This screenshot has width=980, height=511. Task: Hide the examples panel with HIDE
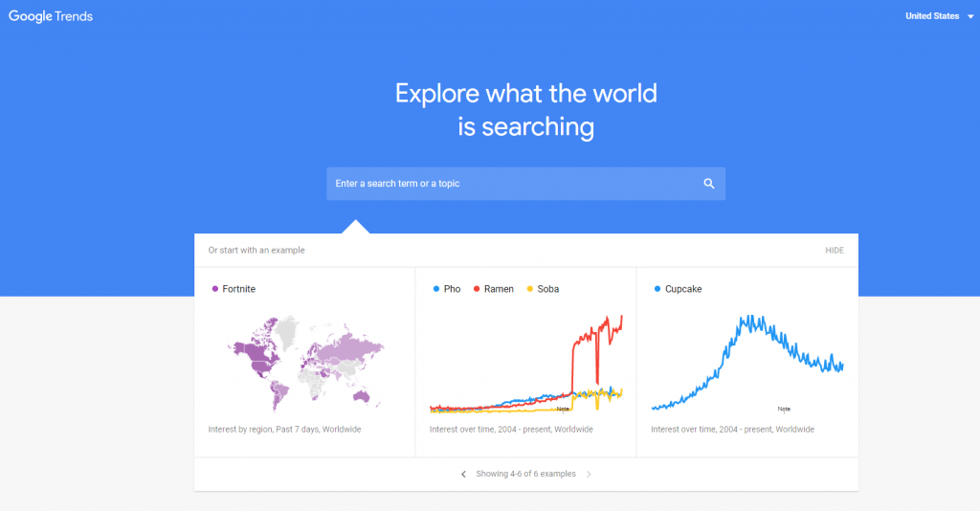point(835,251)
